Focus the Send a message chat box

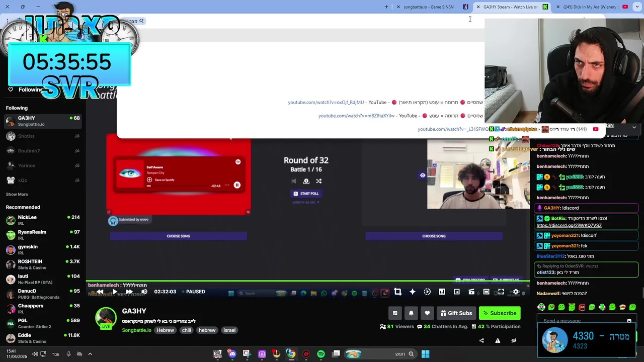(581, 321)
